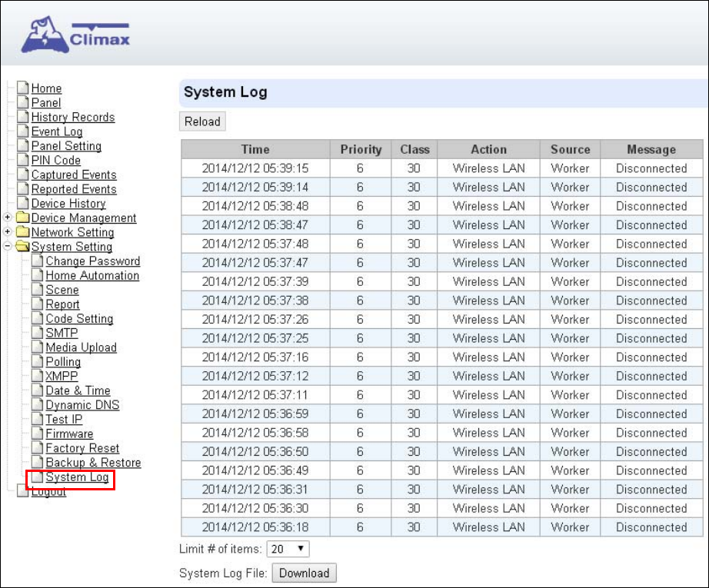Click the folder icon beside Network Setting

pos(22,232)
